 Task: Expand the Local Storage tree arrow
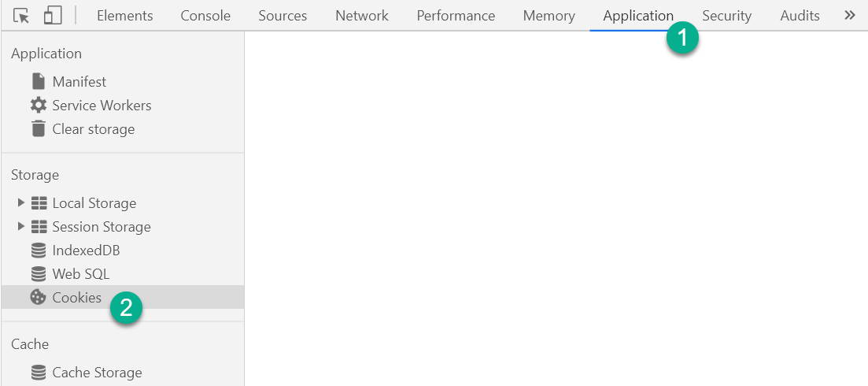click(x=21, y=202)
